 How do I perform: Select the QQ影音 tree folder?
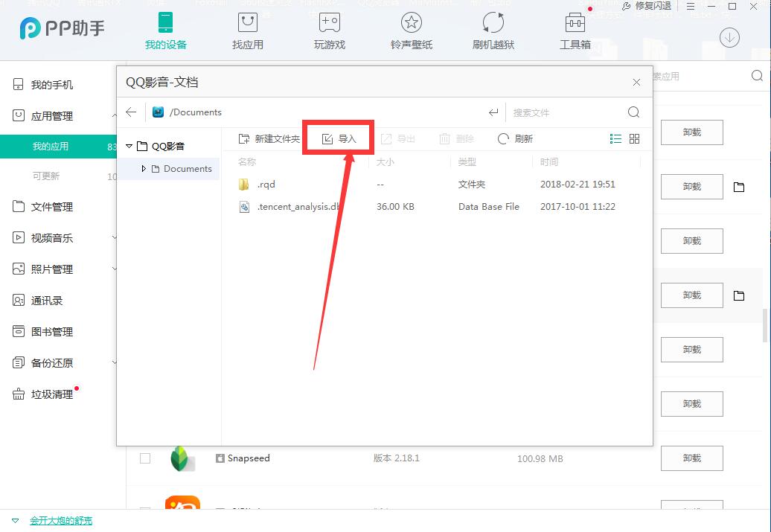click(160, 146)
